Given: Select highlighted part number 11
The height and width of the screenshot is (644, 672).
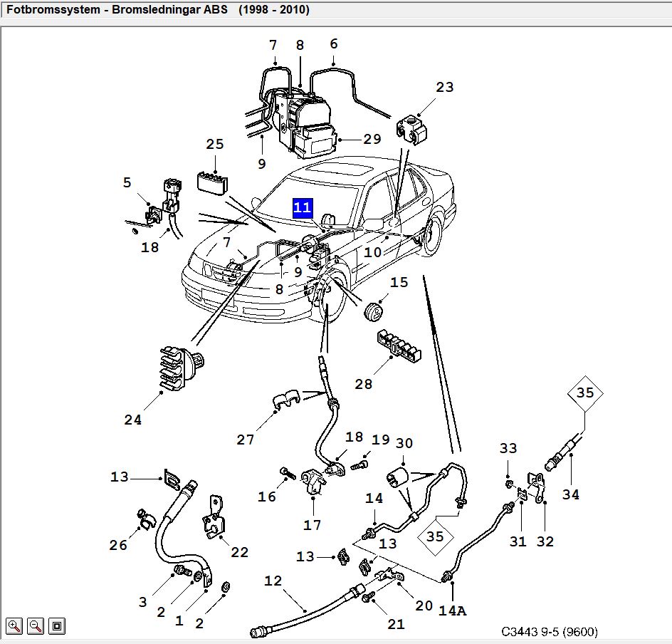Looking at the screenshot, I should click(x=303, y=208).
